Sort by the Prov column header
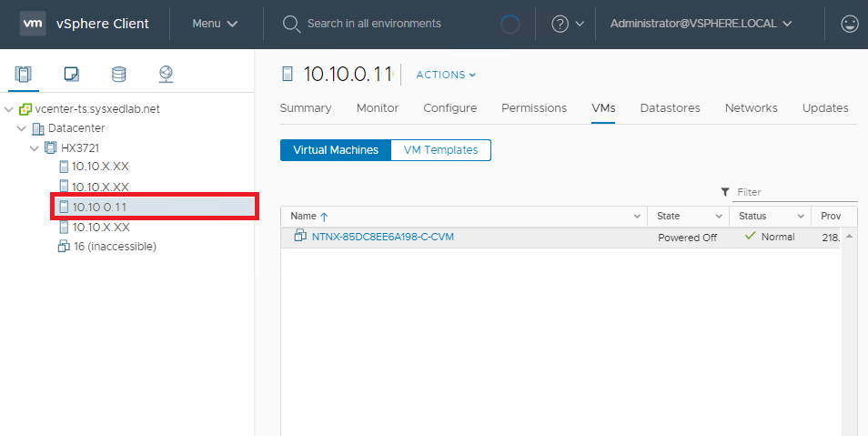 831,216
